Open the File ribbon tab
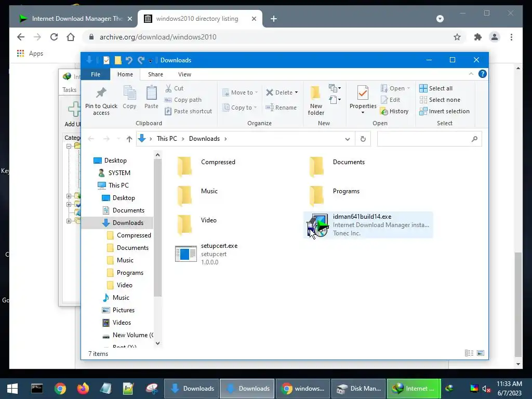 point(96,74)
